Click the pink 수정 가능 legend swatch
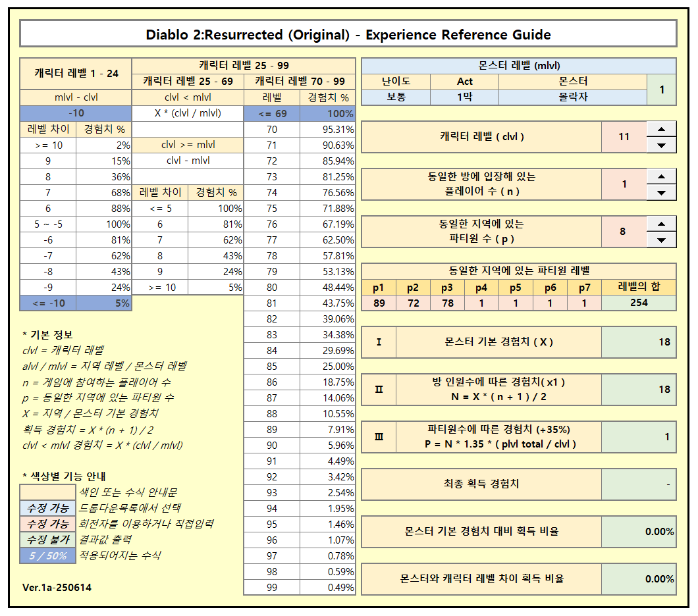The image size is (698, 616). [x=47, y=524]
